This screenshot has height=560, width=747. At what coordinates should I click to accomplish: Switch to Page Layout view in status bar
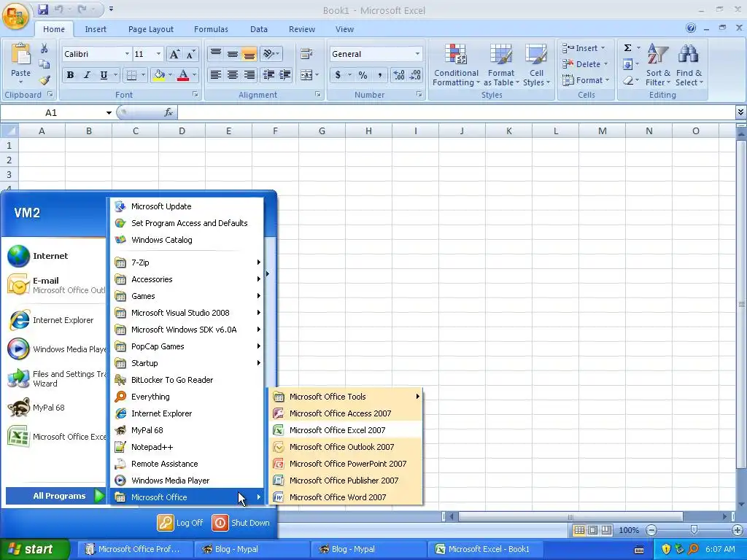[x=592, y=530]
